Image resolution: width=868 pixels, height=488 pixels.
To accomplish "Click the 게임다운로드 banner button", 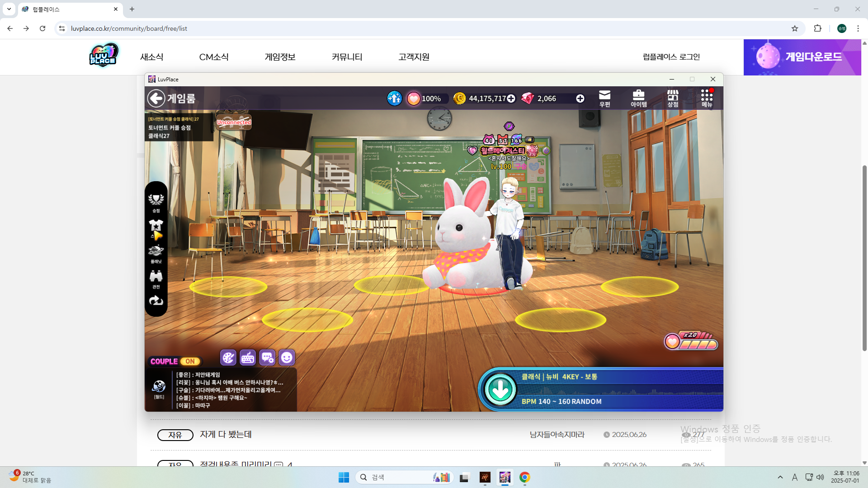I will (x=802, y=57).
